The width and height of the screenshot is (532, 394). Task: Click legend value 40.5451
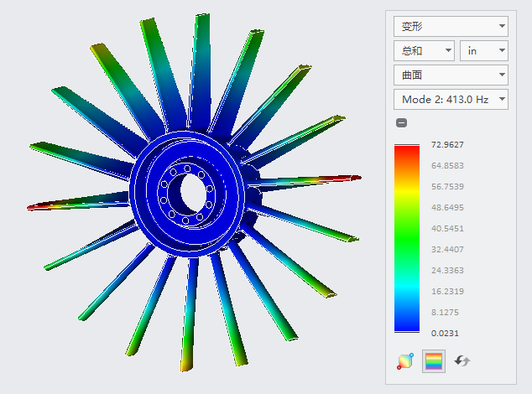(x=447, y=228)
